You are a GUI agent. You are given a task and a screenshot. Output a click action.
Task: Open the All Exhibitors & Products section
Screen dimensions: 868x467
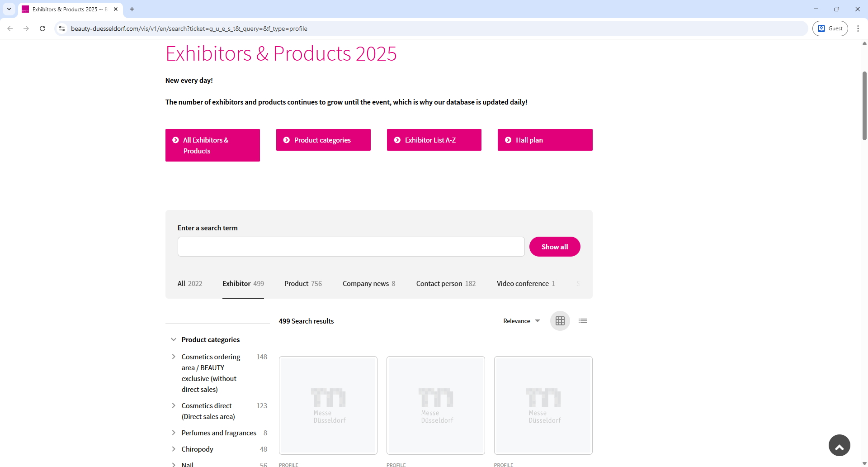coord(212,145)
